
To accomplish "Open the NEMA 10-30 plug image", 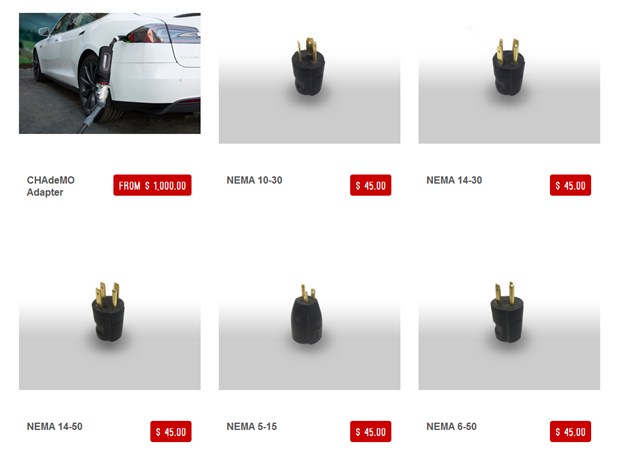I will point(309,78).
